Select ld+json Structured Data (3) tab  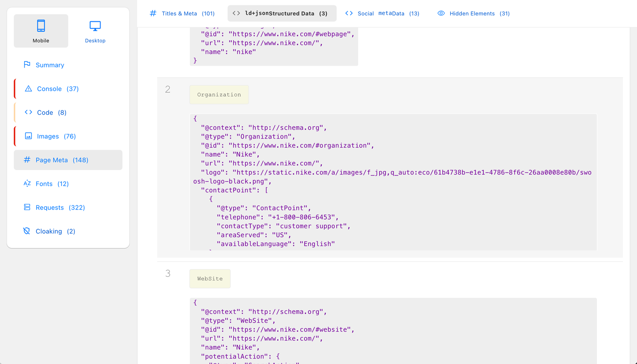point(282,14)
